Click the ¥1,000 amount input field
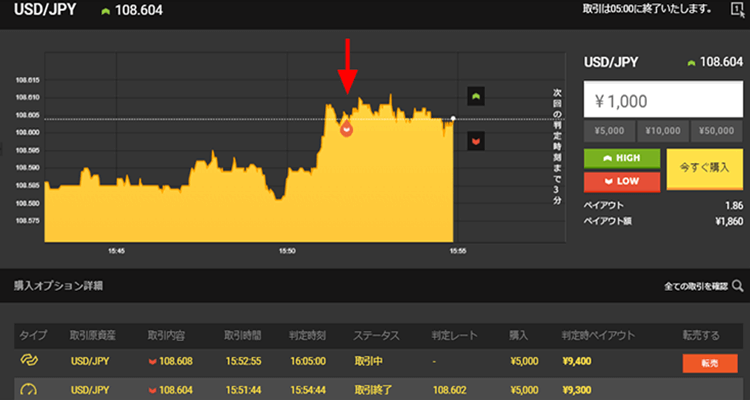Image resolution: width=750 pixels, height=400 pixels. point(662,100)
